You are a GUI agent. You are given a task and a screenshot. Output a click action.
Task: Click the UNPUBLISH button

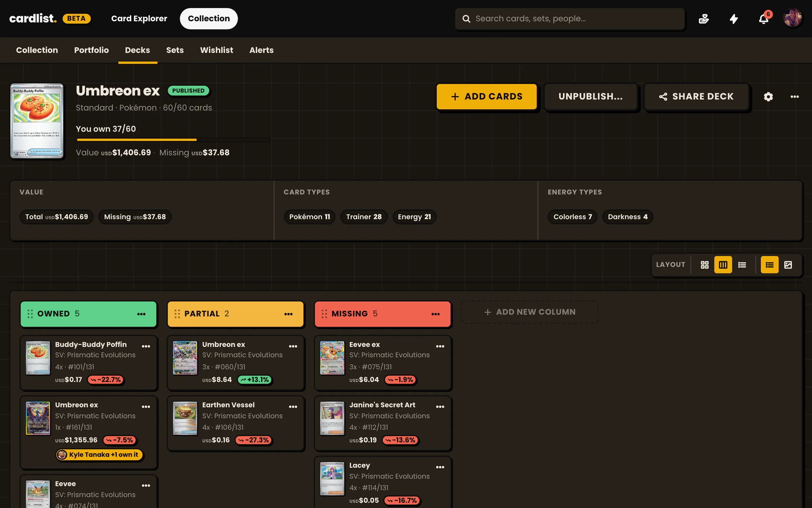point(591,97)
